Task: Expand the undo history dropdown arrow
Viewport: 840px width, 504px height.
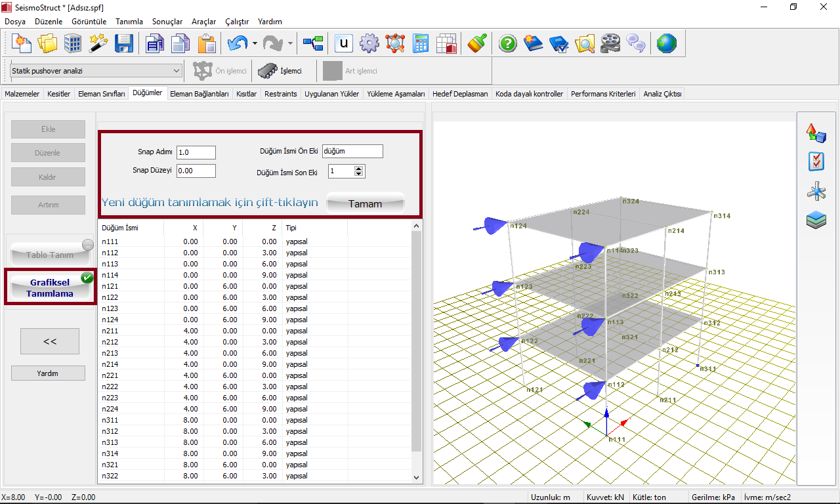Action: (x=255, y=44)
